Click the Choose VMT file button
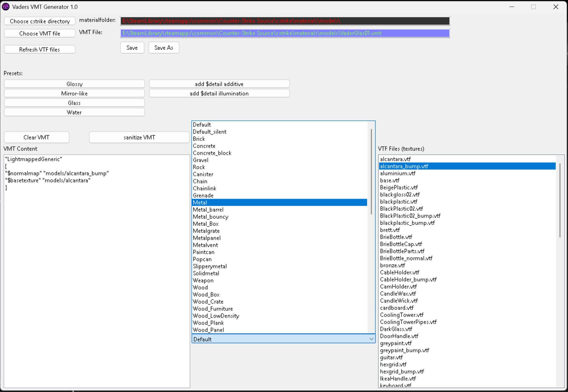Image resolution: width=568 pixels, height=392 pixels. coord(40,33)
